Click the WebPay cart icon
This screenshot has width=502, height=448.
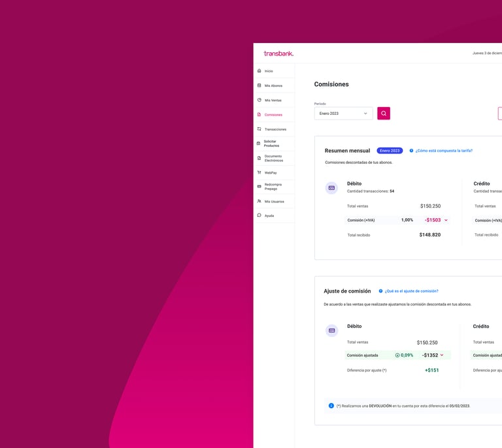point(259,172)
